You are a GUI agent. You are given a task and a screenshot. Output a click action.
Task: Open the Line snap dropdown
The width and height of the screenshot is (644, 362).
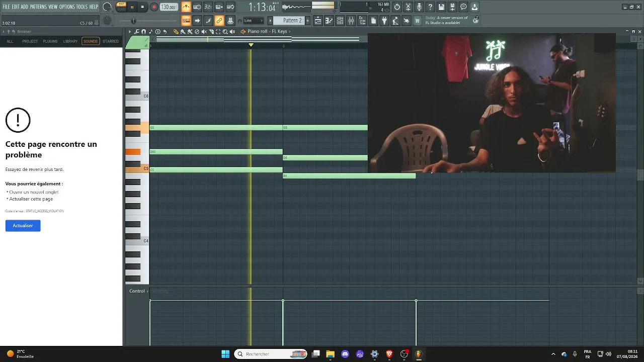click(x=253, y=21)
